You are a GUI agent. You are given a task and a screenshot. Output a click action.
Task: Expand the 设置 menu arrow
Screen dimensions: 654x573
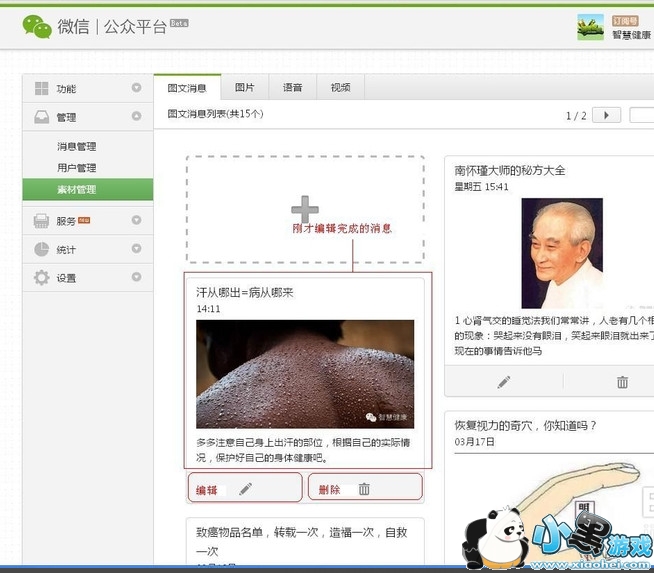point(136,276)
